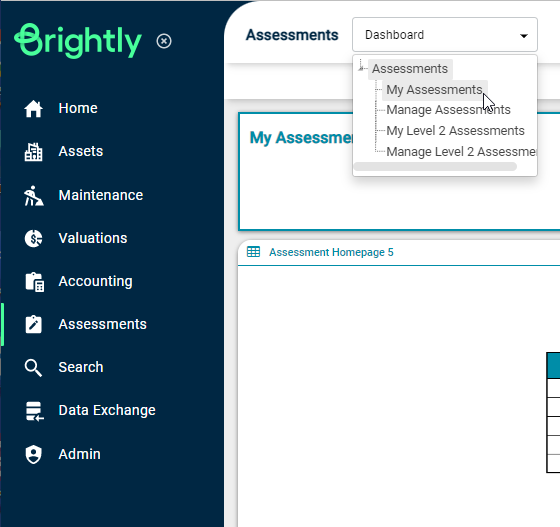Viewport: 560px width, 527px height.
Task: Click the Assessments clipboard pencil icon
Action: click(x=34, y=325)
